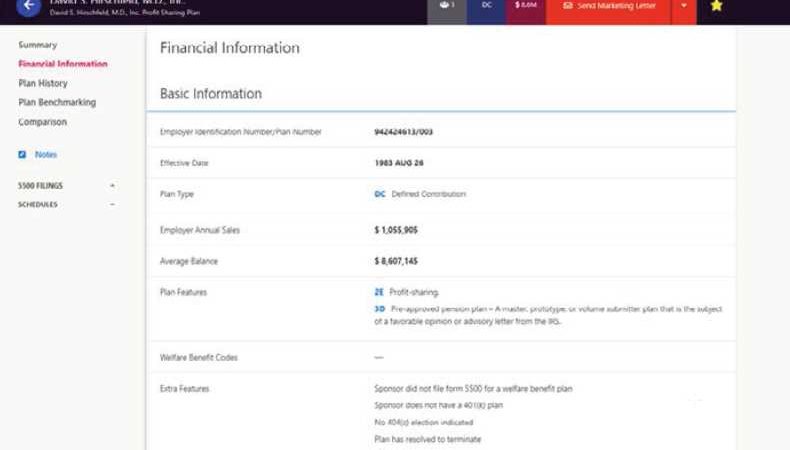This screenshot has width=790, height=450.
Task: Go to Summary in the sidebar
Action: tap(38, 45)
